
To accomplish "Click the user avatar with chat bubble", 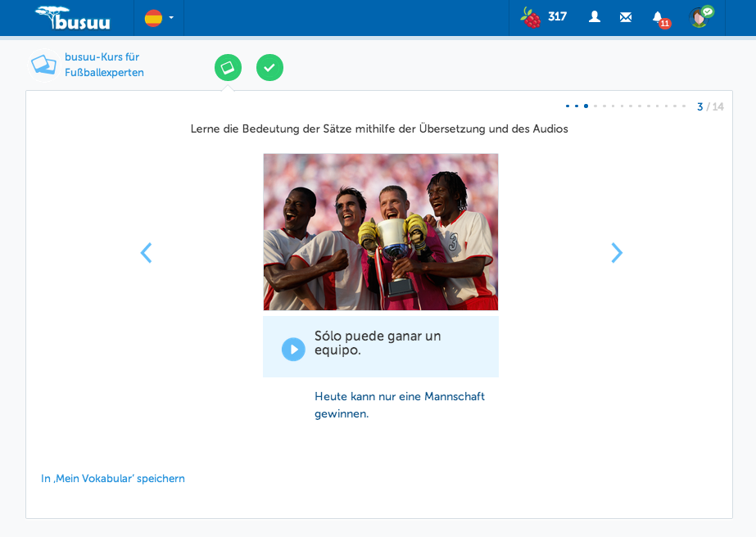I will pyautogui.click(x=701, y=17).
